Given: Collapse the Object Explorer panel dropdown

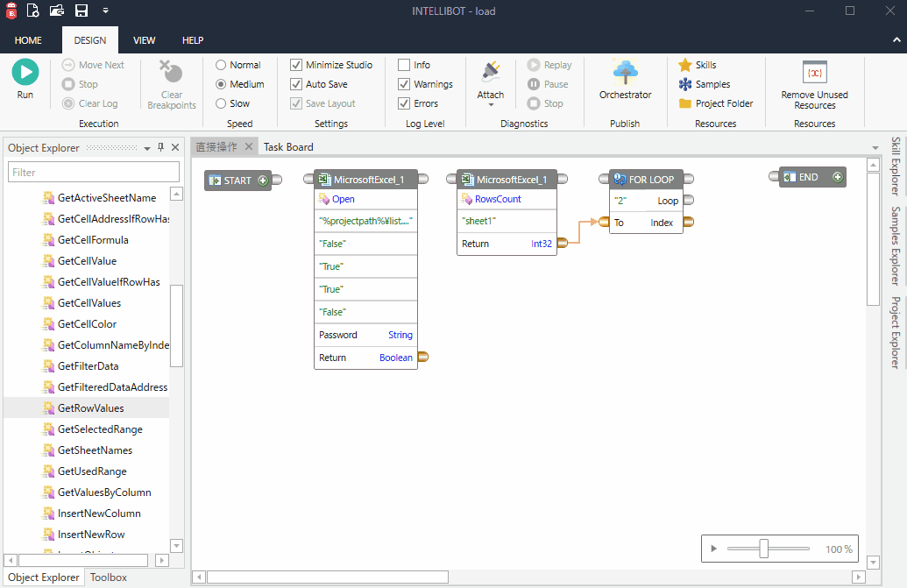Looking at the screenshot, I should pyautogui.click(x=145, y=147).
